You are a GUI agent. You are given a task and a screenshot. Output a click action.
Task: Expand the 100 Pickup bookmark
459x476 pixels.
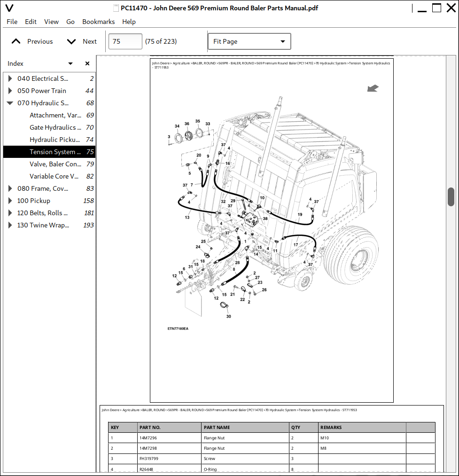[x=10, y=201]
